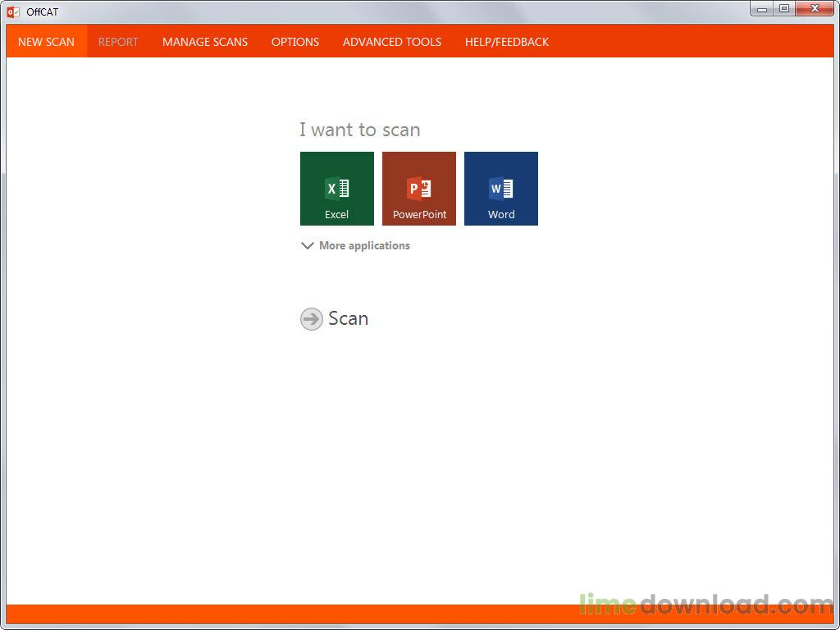Select the Excel application tile
840x630 pixels.
pyautogui.click(x=337, y=189)
